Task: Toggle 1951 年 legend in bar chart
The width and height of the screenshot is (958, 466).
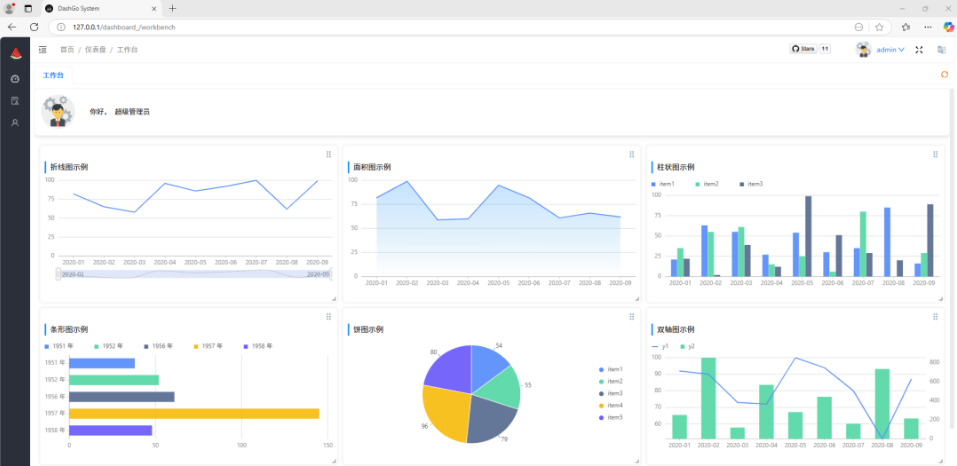Action: pyautogui.click(x=60, y=346)
